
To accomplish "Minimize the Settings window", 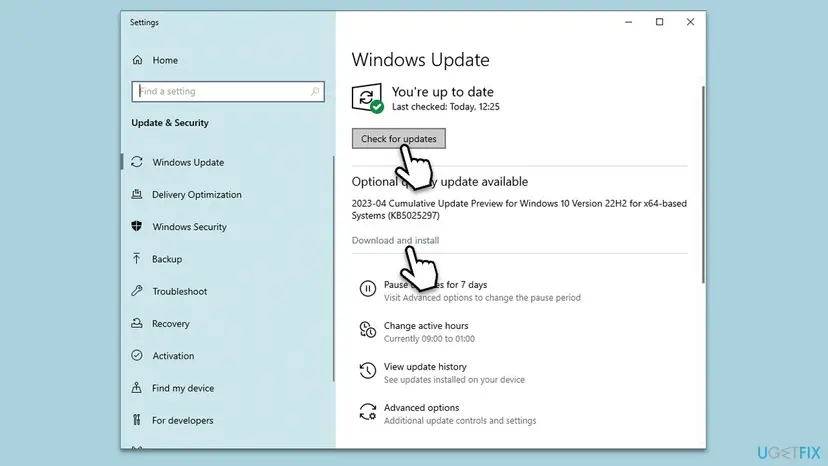I will (x=628, y=22).
